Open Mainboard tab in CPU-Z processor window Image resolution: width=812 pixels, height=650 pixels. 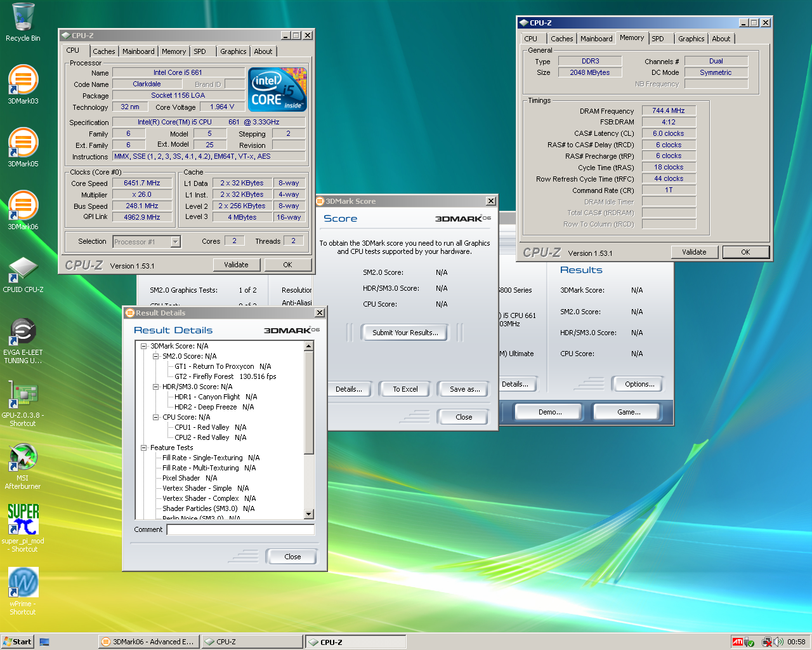(x=138, y=51)
